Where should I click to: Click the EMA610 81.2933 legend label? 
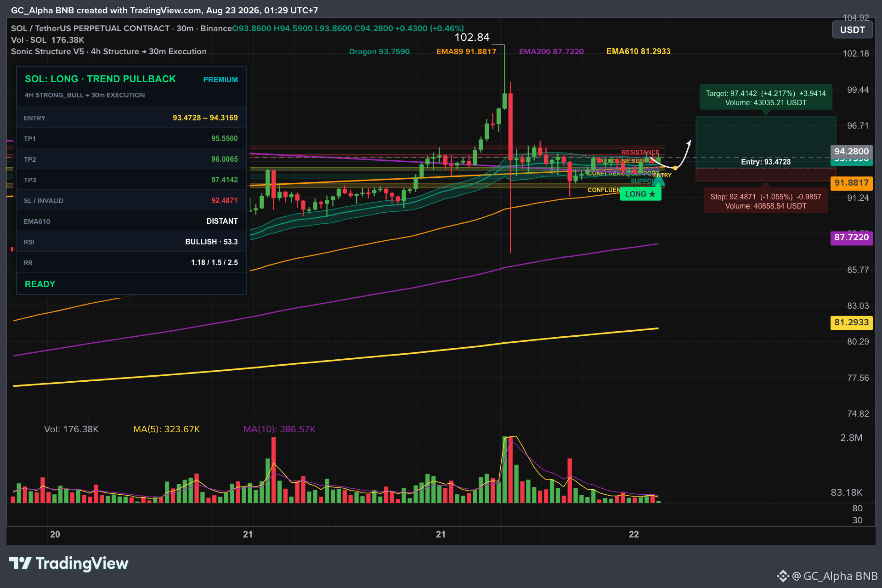pos(638,51)
